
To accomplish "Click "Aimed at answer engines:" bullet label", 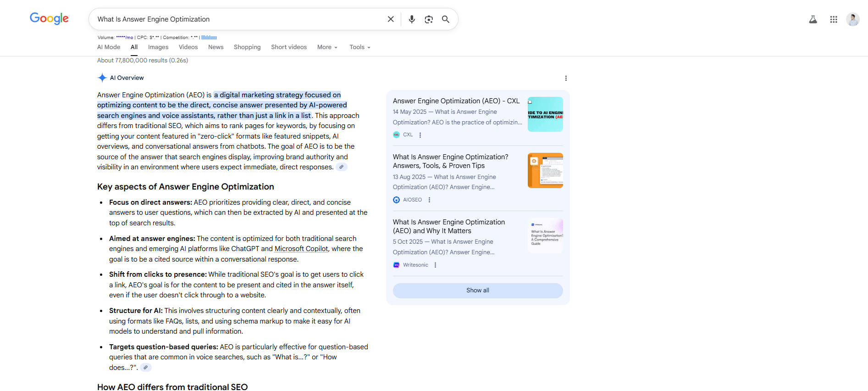I will point(152,239).
